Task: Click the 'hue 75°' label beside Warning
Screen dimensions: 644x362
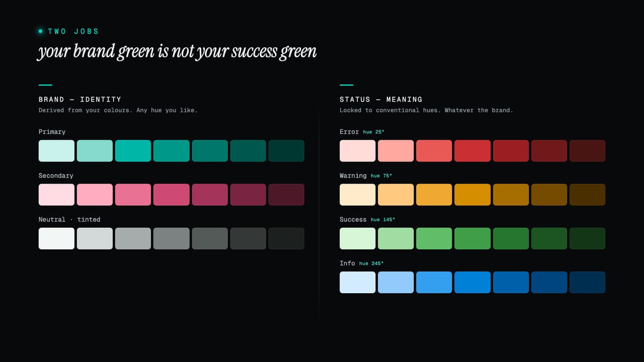Action: (x=381, y=176)
